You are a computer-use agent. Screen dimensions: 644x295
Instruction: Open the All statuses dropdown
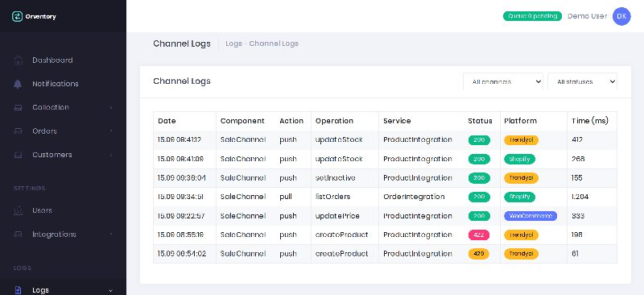coord(582,81)
